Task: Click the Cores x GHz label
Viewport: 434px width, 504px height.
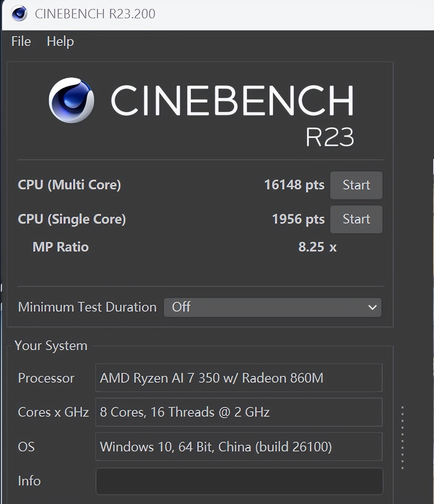Action: point(53,412)
